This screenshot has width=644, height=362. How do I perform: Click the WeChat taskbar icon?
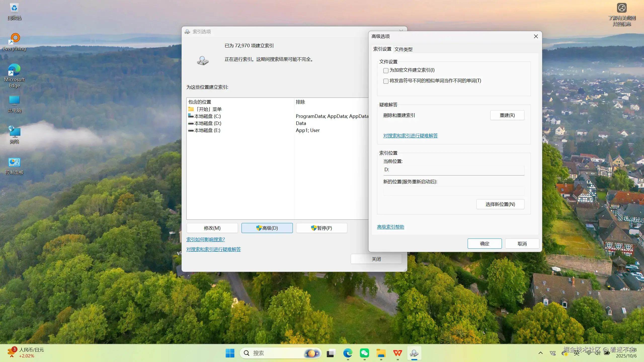pyautogui.click(x=364, y=353)
